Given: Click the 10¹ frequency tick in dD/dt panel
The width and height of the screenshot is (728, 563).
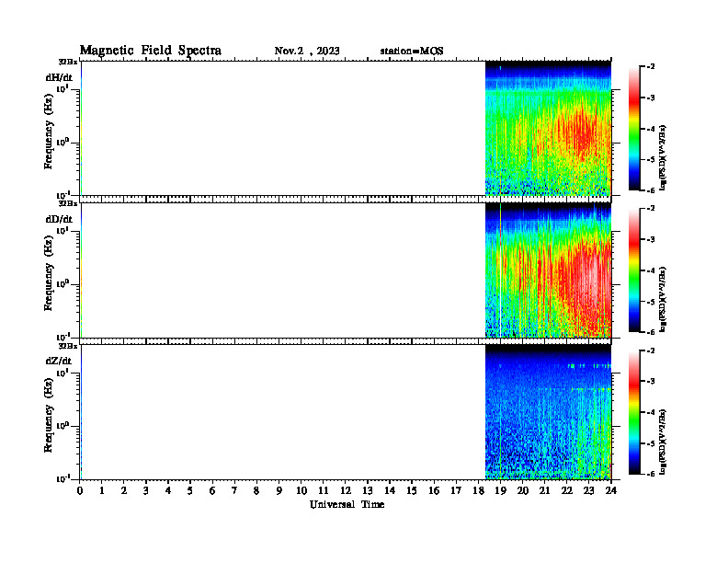Looking at the screenshot, I should point(63,230).
